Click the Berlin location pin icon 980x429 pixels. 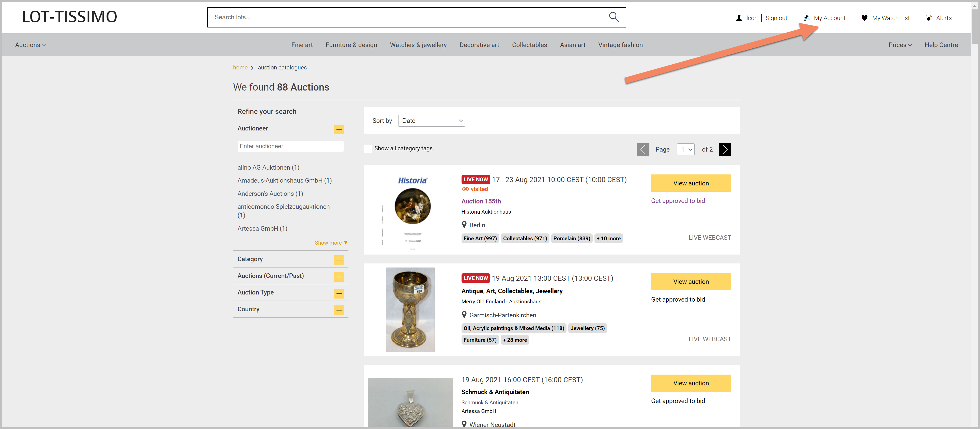(x=464, y=225)
